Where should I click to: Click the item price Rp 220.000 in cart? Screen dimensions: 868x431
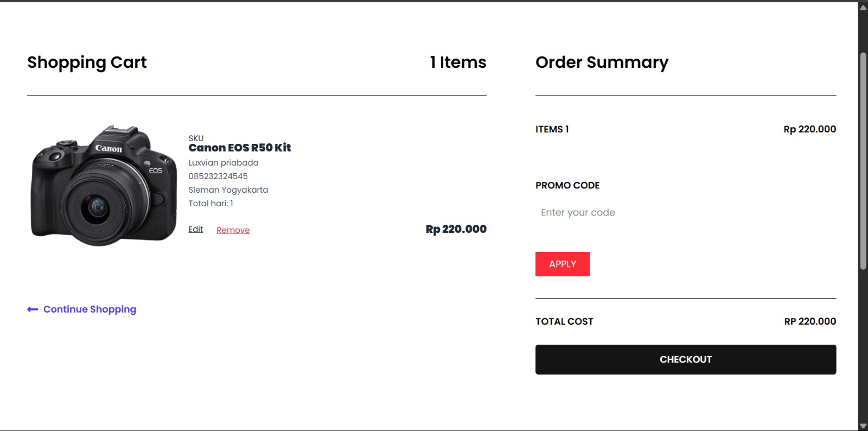456,229
